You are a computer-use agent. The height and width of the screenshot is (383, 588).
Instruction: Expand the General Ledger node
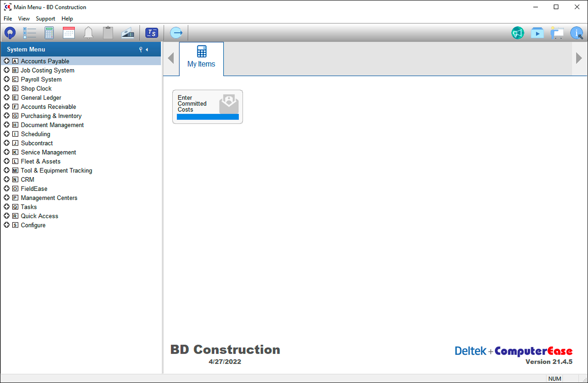[x=6, y=98]
